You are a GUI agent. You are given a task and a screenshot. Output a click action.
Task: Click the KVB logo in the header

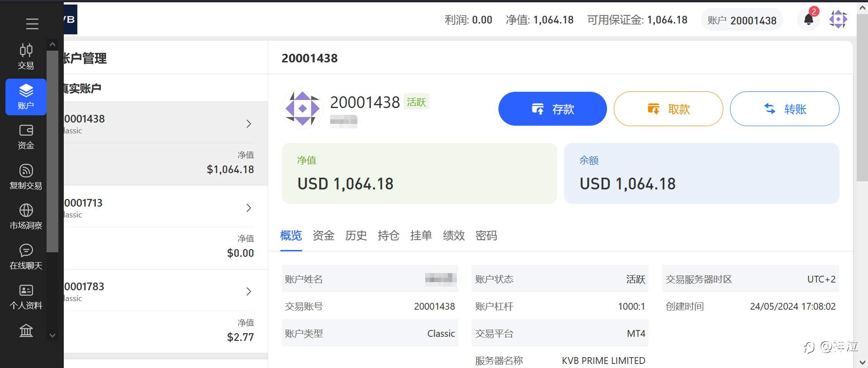[70, 19]
